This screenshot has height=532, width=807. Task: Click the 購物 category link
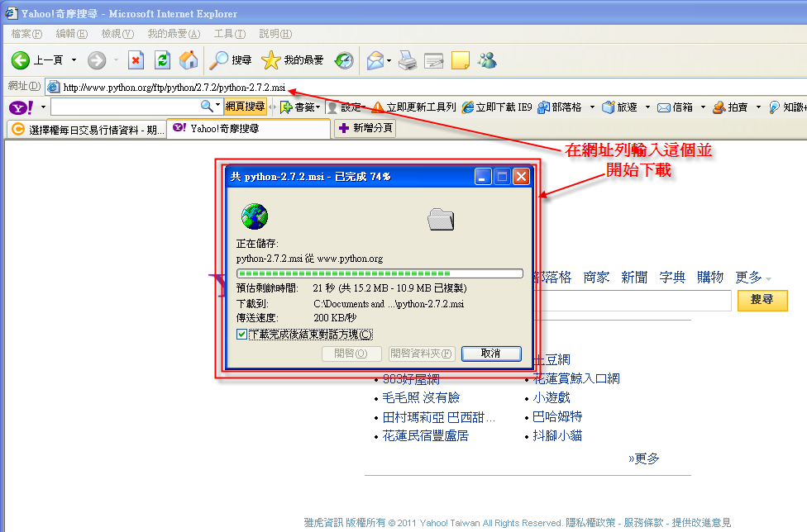click(x=710, y=278)
